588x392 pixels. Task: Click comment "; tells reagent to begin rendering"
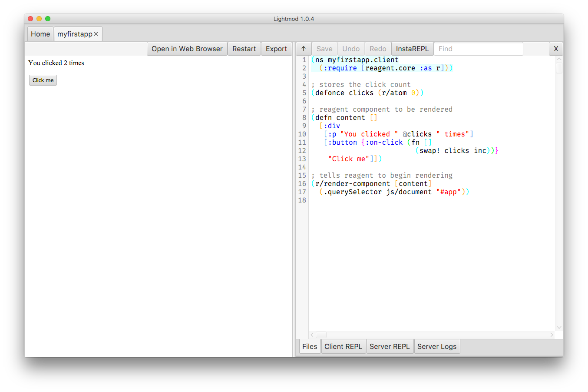382,176
